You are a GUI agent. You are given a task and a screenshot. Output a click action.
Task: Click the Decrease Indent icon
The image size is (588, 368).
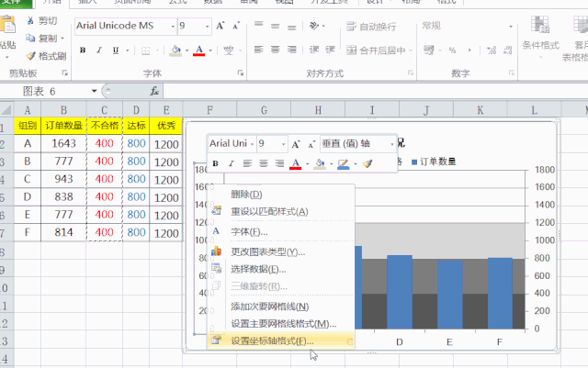tap(314, 50)
